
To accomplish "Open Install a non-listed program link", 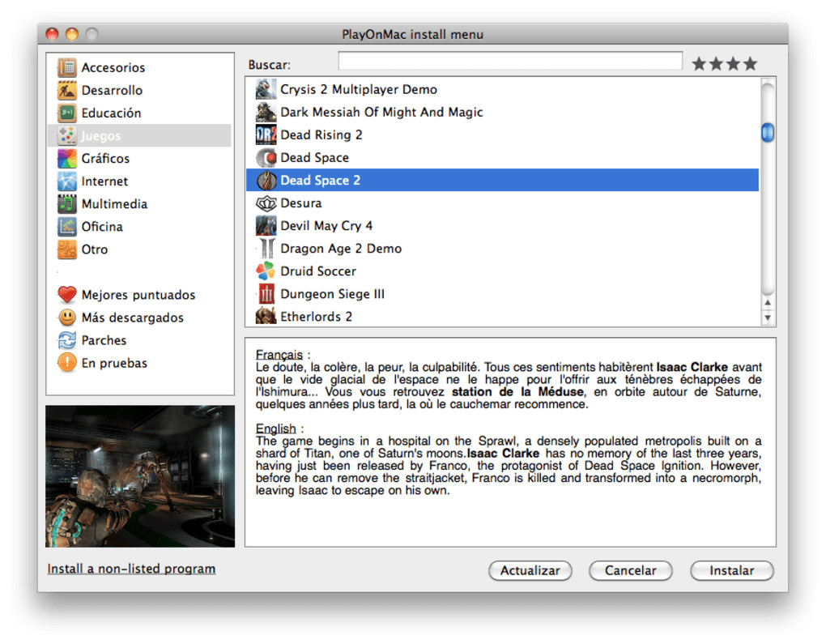I will click(x=131, y=569).
